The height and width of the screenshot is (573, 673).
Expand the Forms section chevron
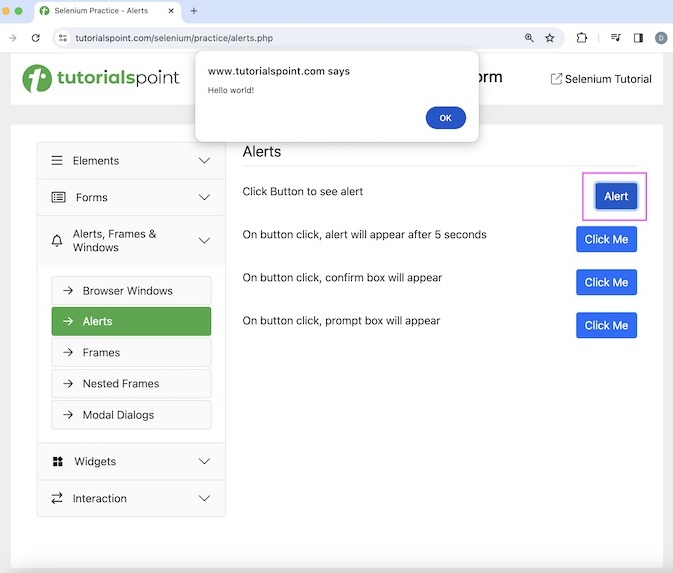click(204, 197)
